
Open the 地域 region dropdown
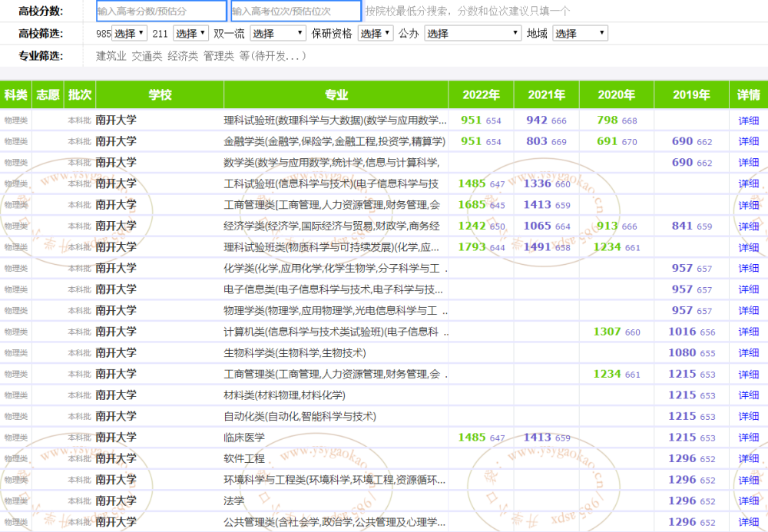[580, 33]
